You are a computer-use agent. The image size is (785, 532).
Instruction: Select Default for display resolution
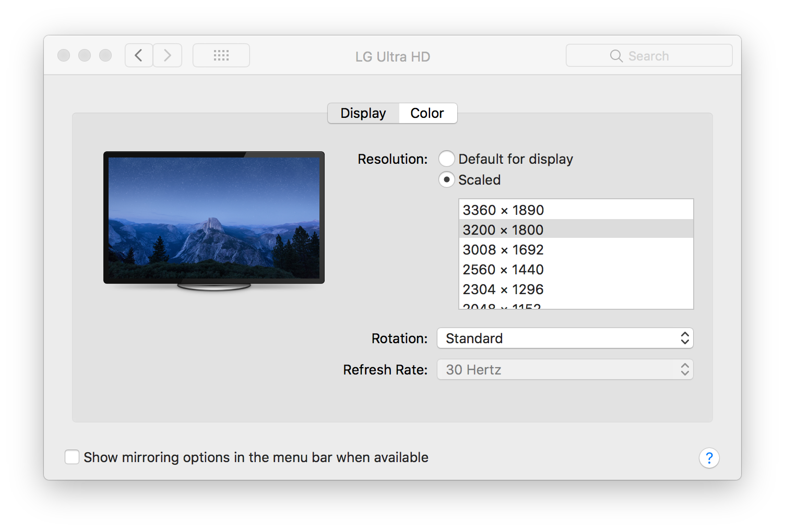pos(447,159)
